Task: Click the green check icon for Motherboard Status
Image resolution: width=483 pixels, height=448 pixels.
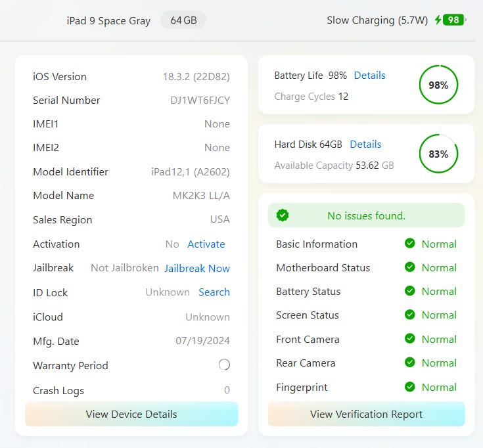Action: pos(409,267)
